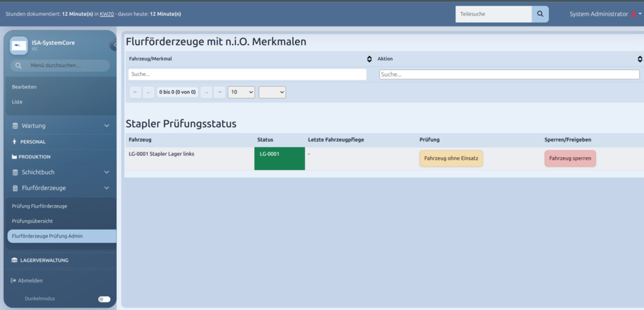Screen dimensions: 644x310
Task: Click the Flurförderzeuge clipboard icon
Action: [x=15, y=188]
